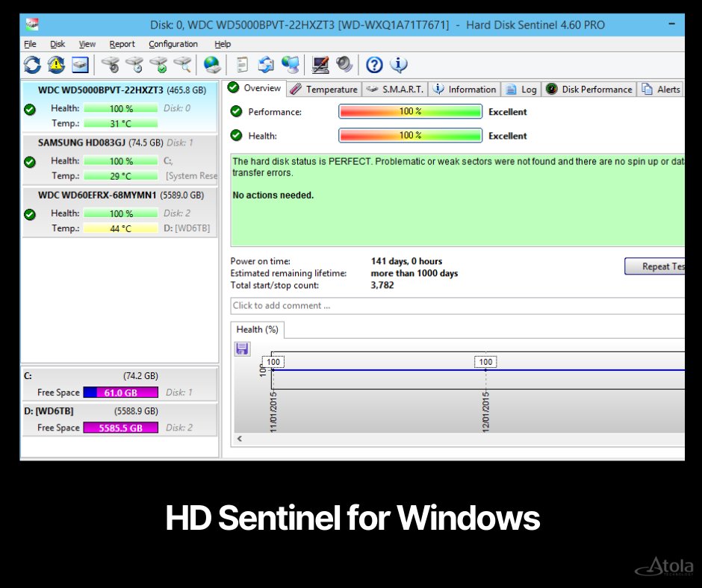Open help via question mark icon
Screen dimensions: 702x588
(374, 65)
